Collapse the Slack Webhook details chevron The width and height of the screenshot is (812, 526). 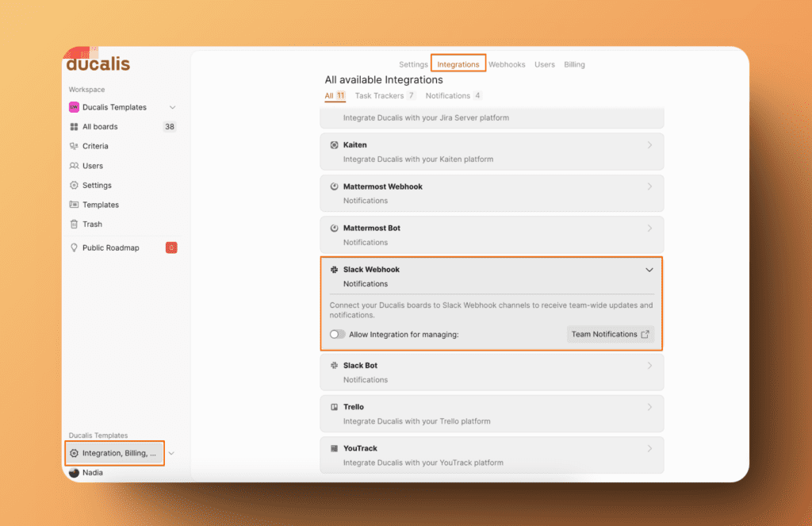(649, 269)
